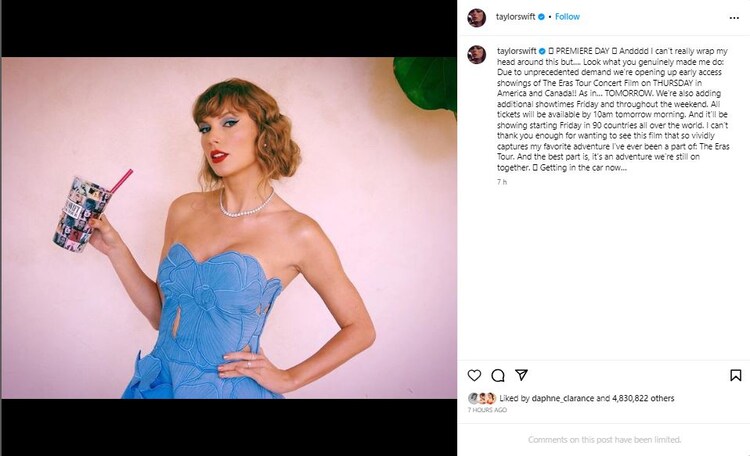Click the profile avatar beside the caption
The height and width of the screenshot is (456, 750).
click(x=477, y=54)
